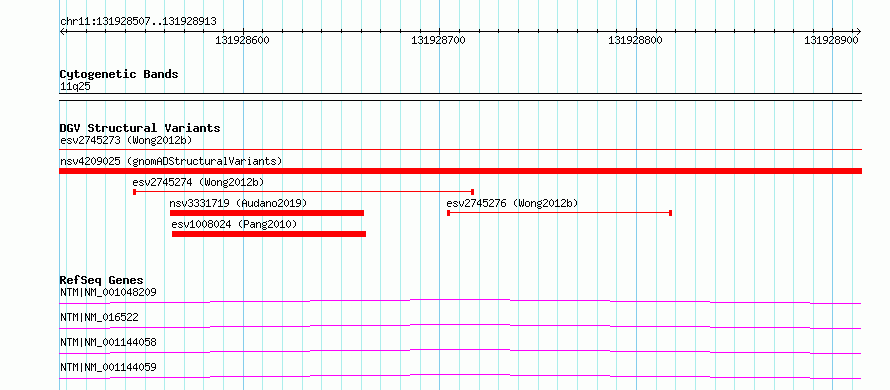Select gene NTM|NM_001144058 label
The width and height of the screenshot is (890, 390).
click(108, 342)
